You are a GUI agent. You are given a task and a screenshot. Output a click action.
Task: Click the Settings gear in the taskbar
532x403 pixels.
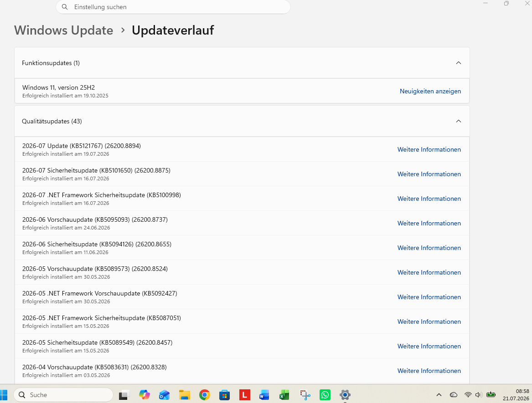click(345, 395)
